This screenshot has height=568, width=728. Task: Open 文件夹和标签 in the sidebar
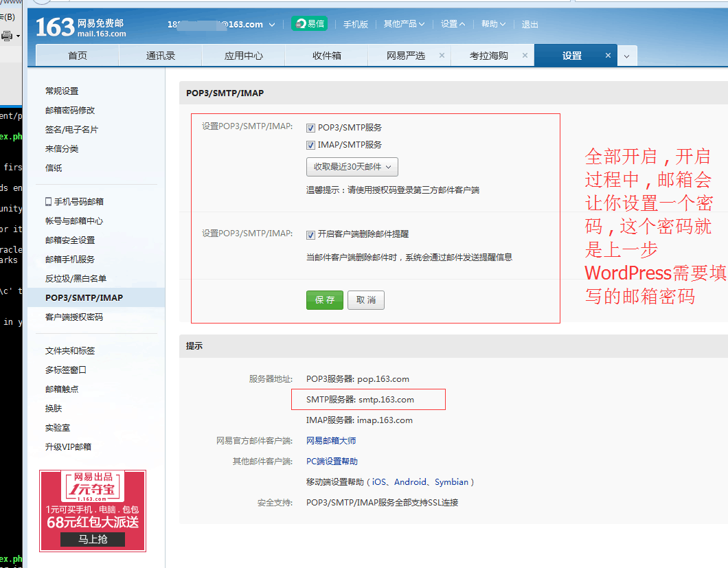(x=70, y=351)
